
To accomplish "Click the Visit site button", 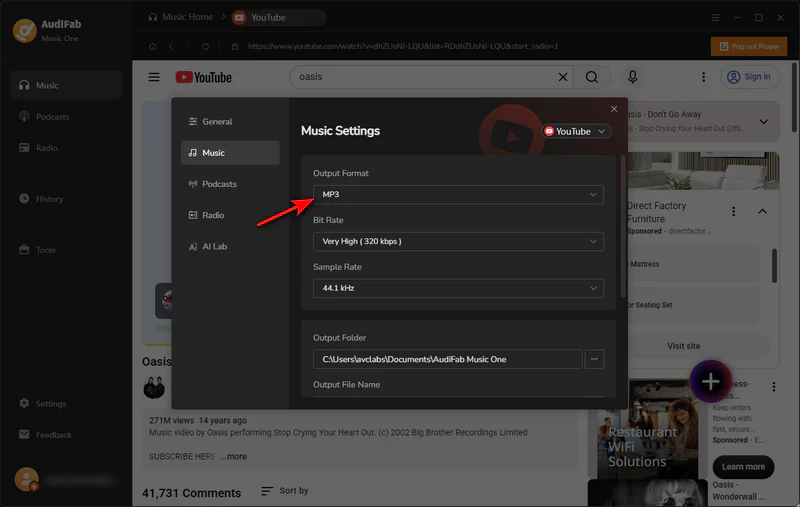I will click(684, 346).
